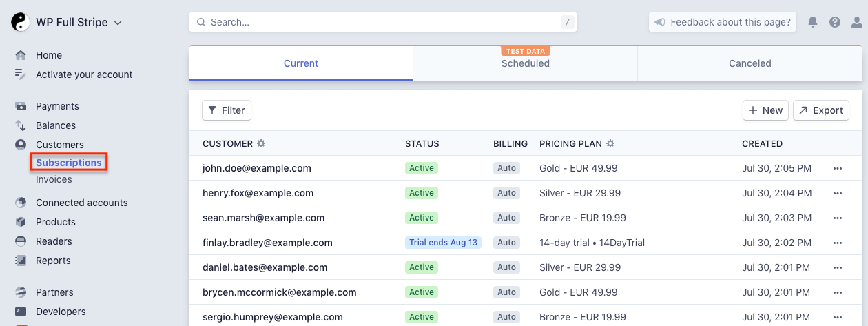Click the Home icon in sidebar
This screenshot has width=868, height=326.
tap(21, 55)
